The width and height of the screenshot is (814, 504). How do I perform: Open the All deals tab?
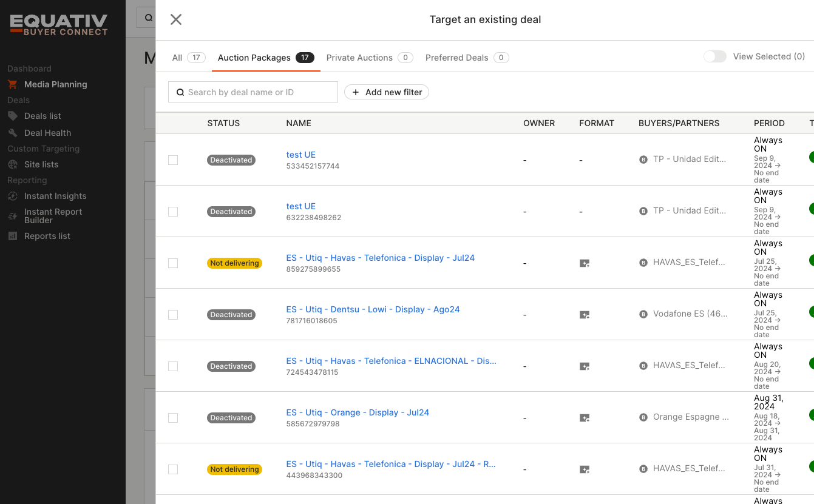point(177,58)
